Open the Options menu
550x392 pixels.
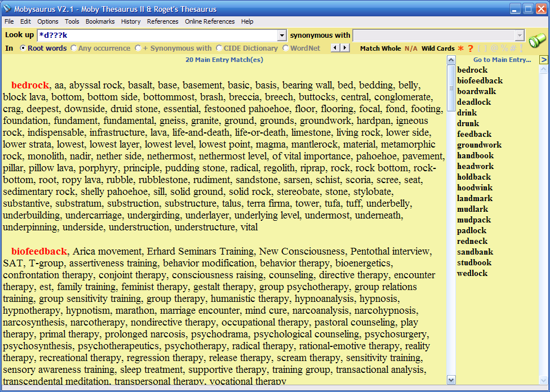(48, 21)
